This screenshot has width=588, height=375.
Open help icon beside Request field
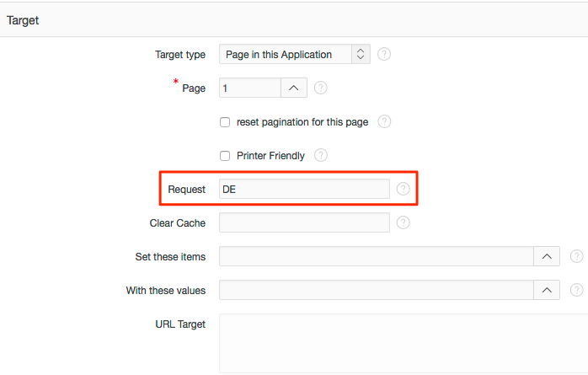[404, 189]
